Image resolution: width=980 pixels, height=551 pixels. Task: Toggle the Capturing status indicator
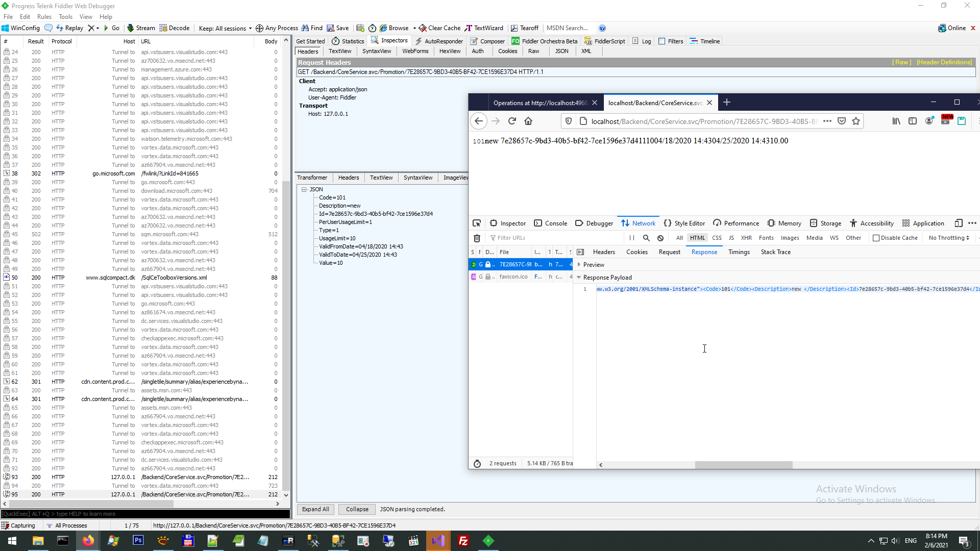coord(18,525)
